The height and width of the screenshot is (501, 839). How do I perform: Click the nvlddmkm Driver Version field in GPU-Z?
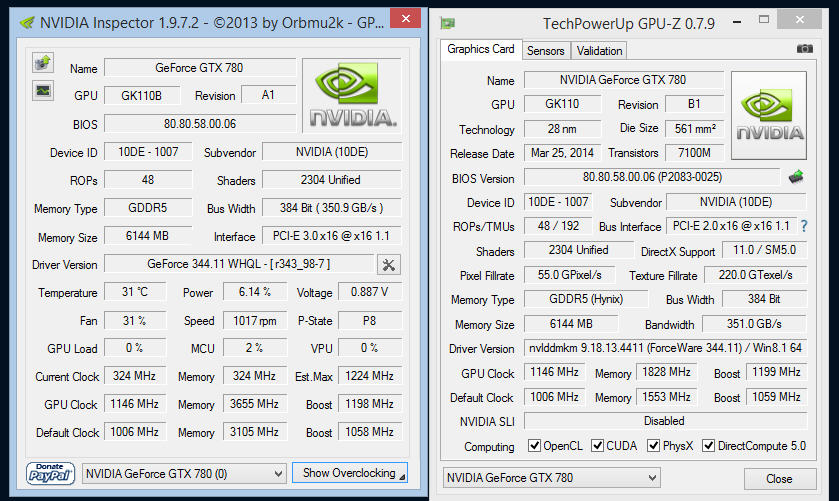click(665, 348)
